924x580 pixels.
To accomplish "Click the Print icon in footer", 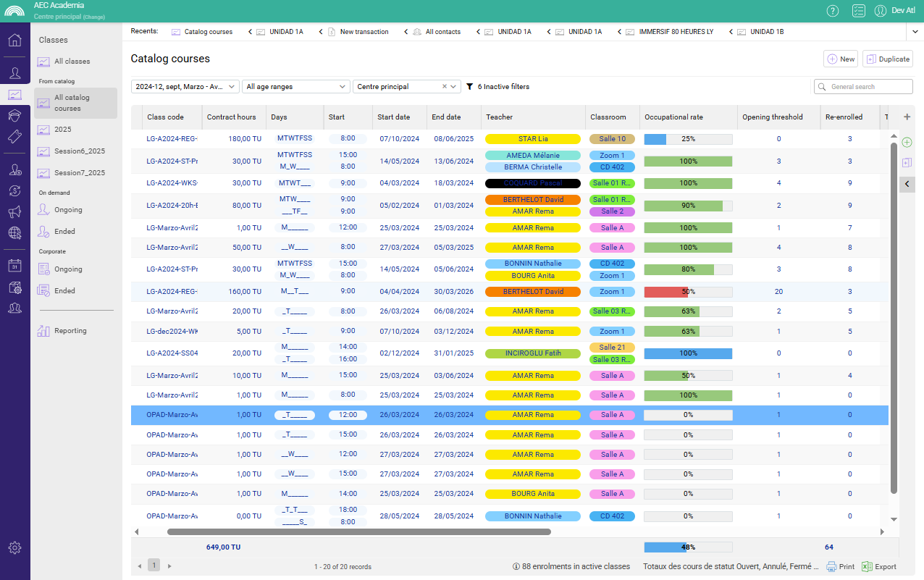I will point(841,567).
